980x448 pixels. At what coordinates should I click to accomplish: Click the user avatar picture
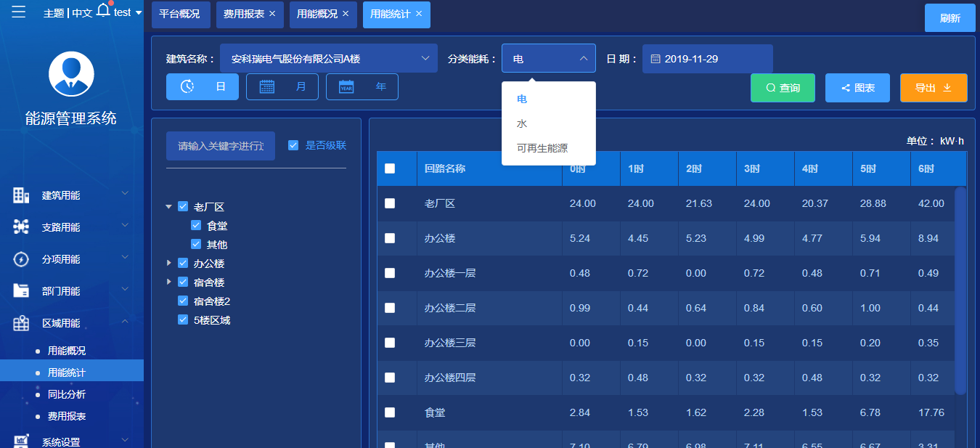tap(71, 73)
